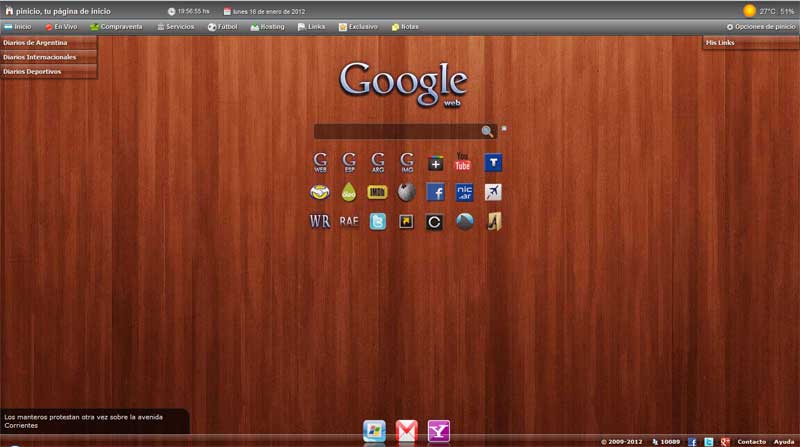Click the WR WordReference icon
This screenshot has width=800, height=447.
pos(320,221)
